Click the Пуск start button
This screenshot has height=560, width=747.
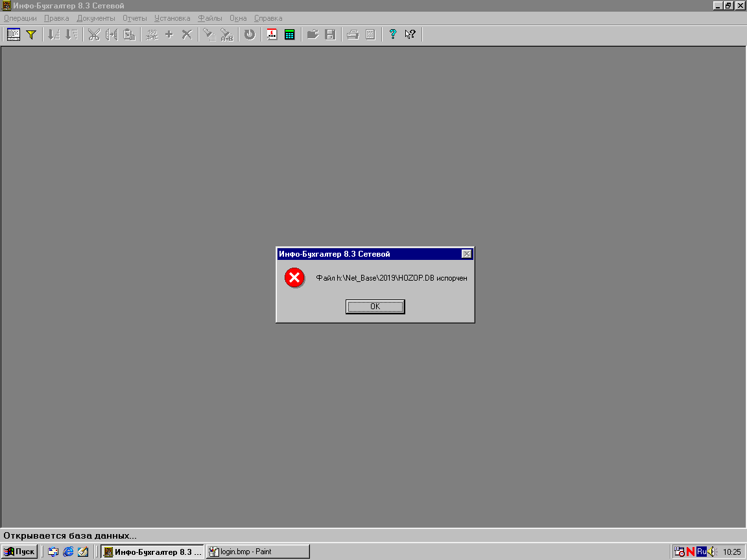point(19,552)
